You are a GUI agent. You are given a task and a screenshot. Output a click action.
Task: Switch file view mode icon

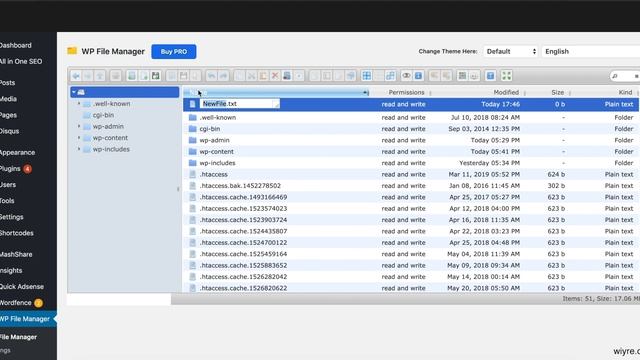pyautogui.click(x=462, y=76)
